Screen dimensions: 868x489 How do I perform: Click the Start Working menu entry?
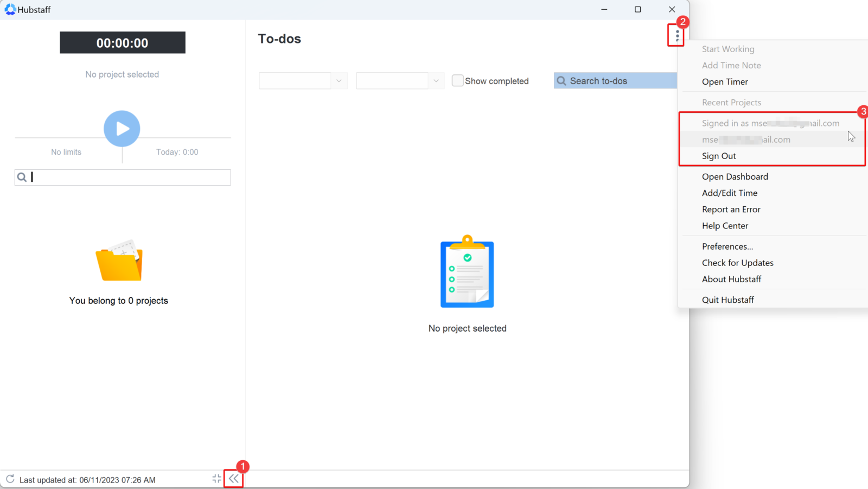(x=728, y=49)
